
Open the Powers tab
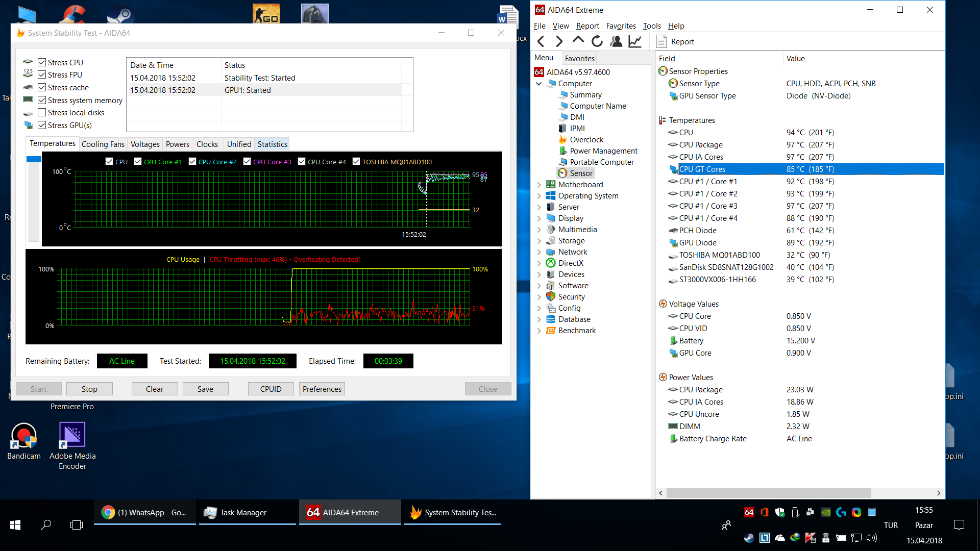tap(177, 144)
